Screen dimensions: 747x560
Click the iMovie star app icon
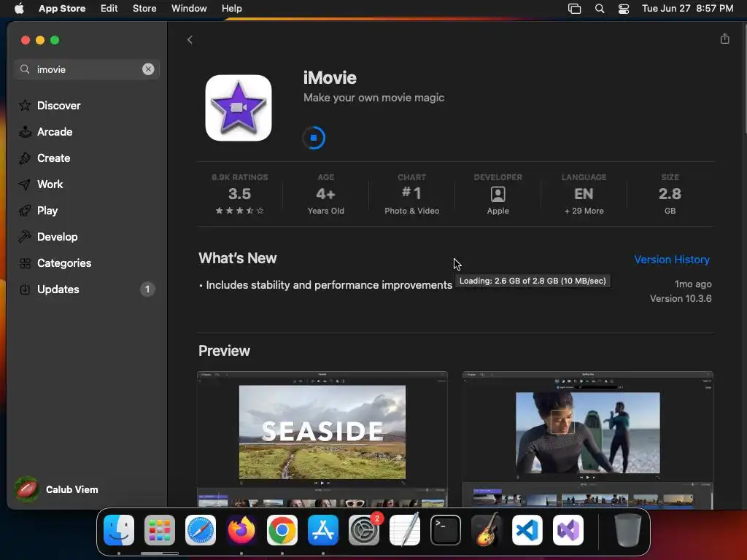239,108
